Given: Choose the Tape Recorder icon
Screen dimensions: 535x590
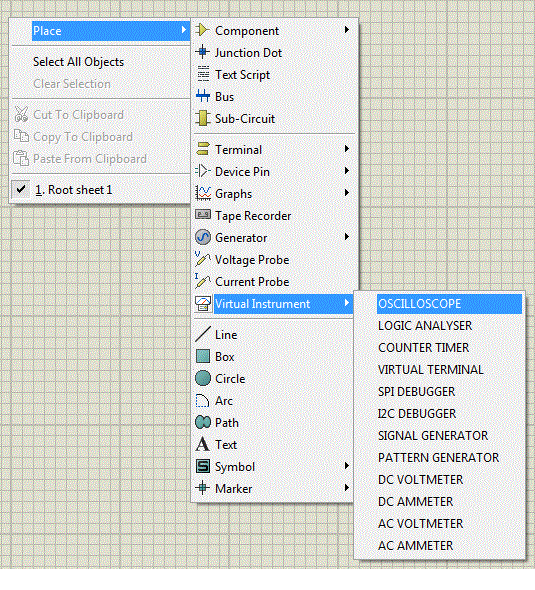Looking at the screenshot, I should coord(203,215).
